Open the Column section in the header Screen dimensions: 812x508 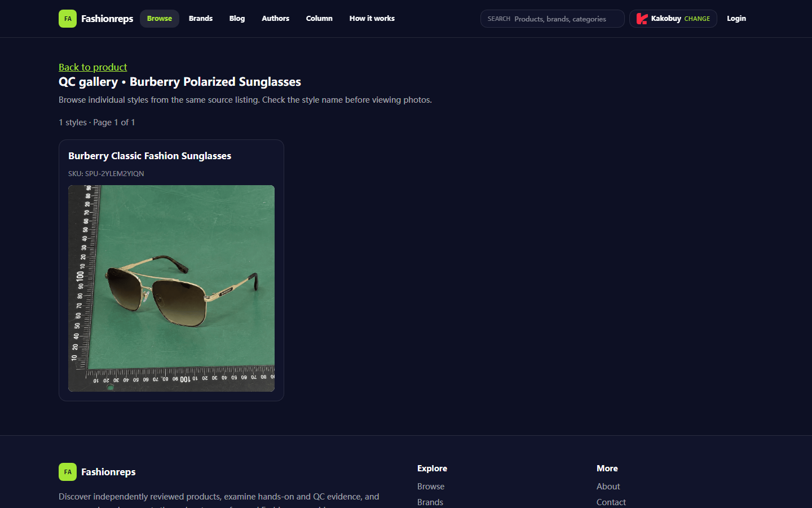[x=319, y=19]
